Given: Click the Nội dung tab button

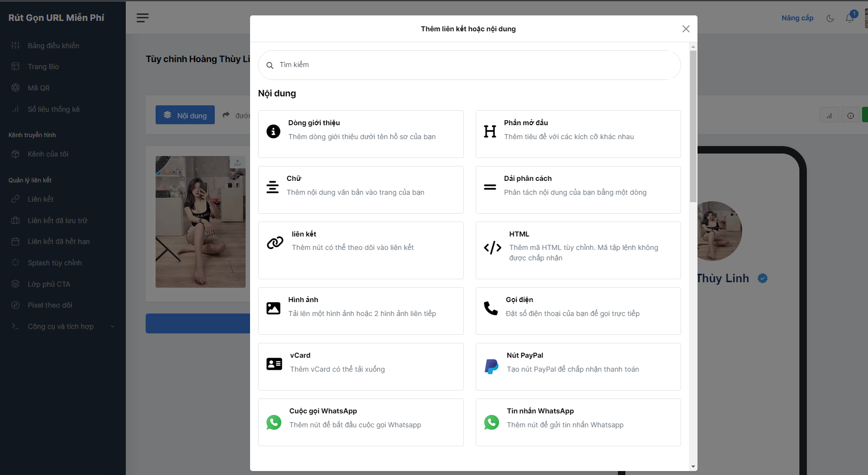Looking at the screenshot, I should pos(185,115).
